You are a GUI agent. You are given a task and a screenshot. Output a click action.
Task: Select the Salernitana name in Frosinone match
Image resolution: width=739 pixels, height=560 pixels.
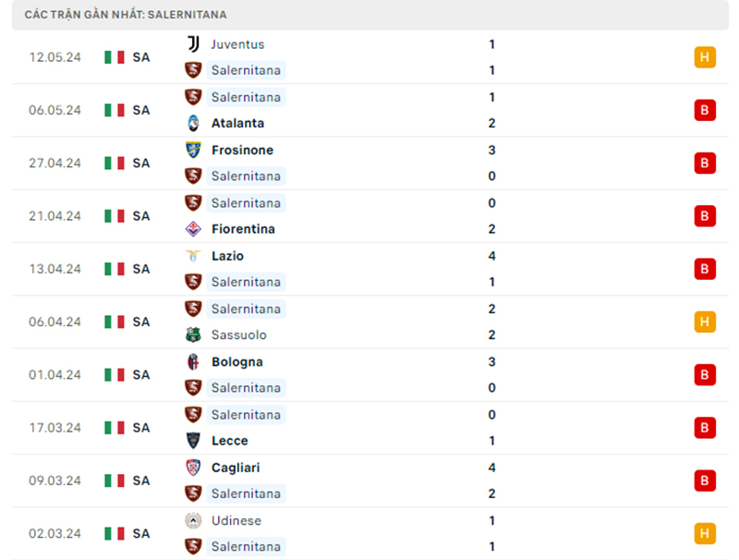[246, 176]
